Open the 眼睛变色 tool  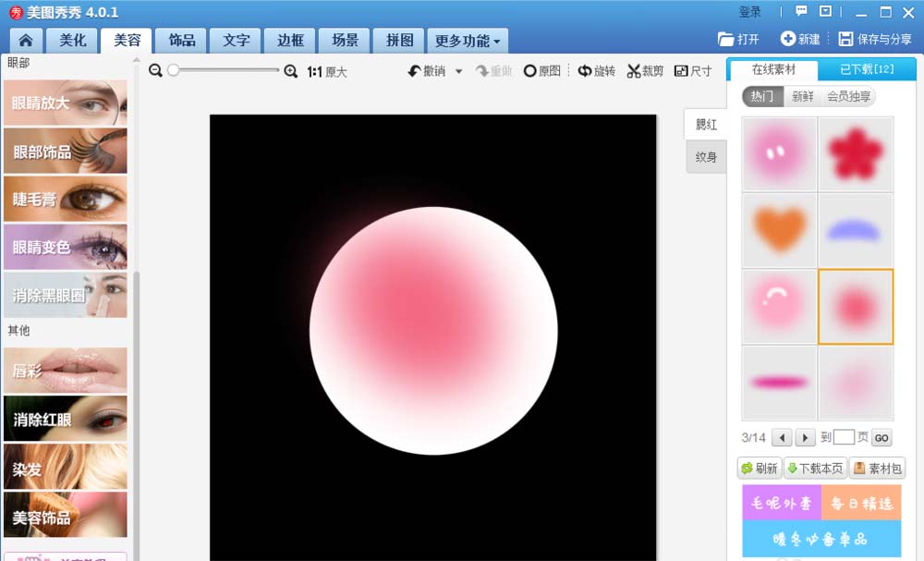point(66,247)
